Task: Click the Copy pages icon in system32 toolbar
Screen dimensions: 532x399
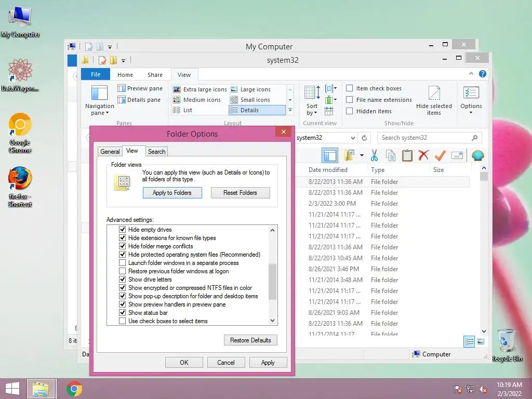Action: [391, 155]
